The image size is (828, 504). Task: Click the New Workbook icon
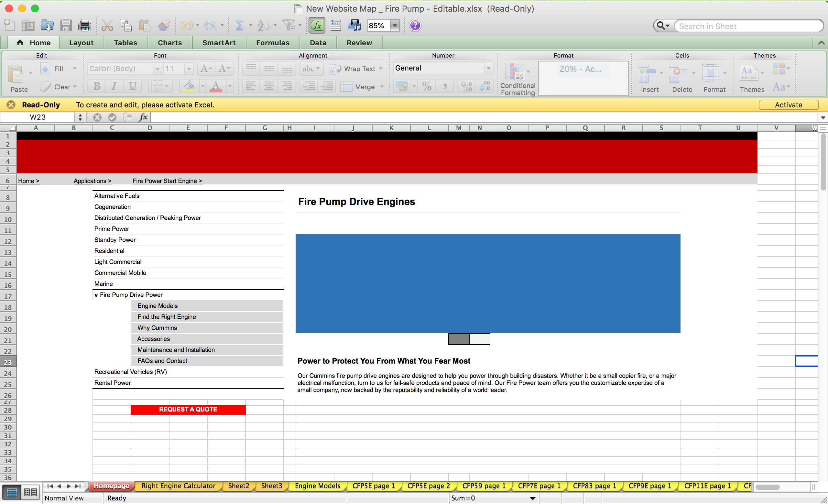9,25
